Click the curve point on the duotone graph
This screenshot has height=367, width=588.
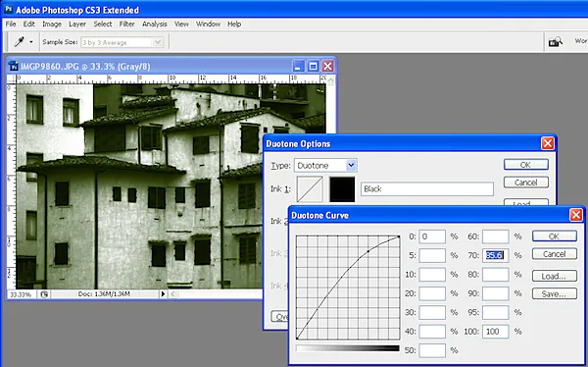coord(368,251)
